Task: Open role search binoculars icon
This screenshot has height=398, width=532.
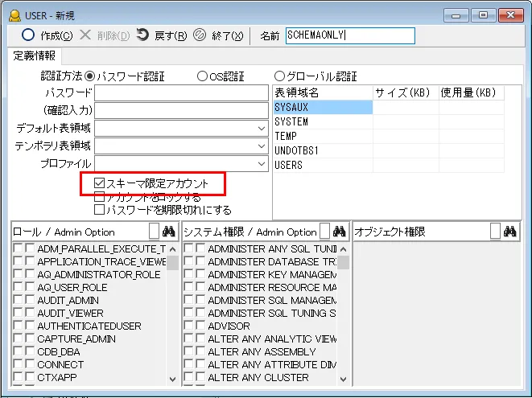Action: [x=169, y=232]
